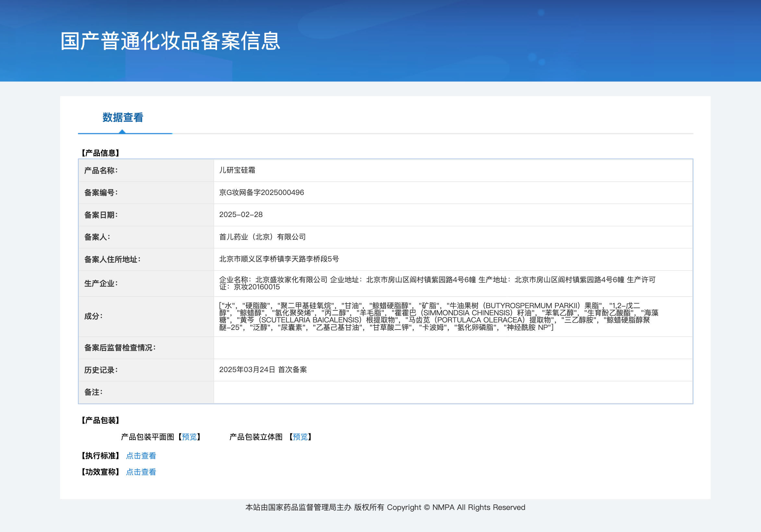Click the filer address in 顺义区
This screenshot has height=532, width=761.
coord(279,259)
